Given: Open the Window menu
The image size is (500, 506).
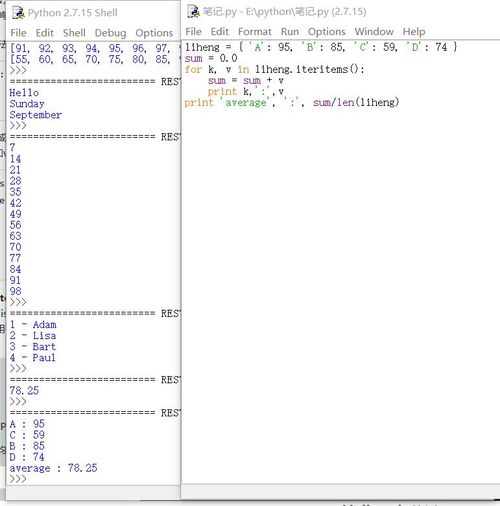Looking at the screenshot, I should tap(374, 32).
